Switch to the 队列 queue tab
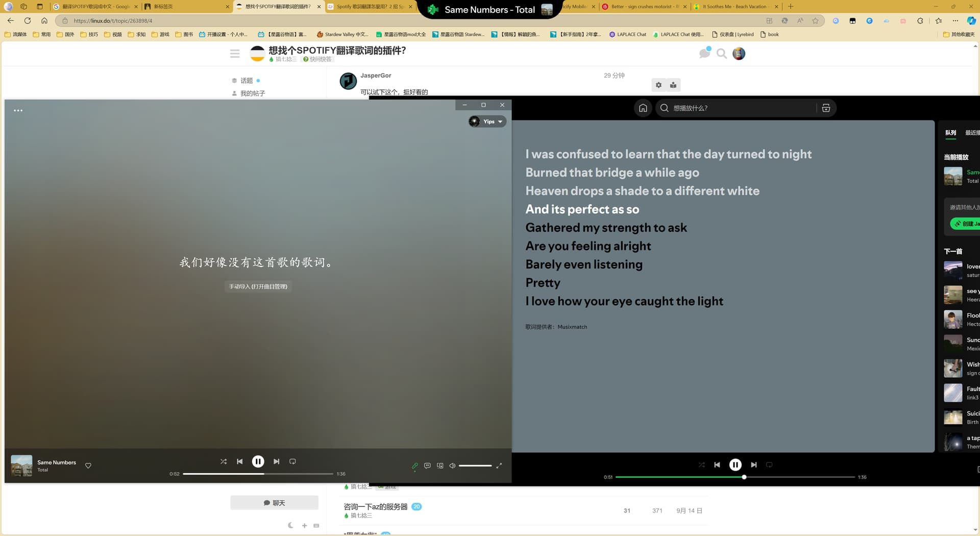Image resolution: width=980 pixels, height=536 pixels. 950,133
